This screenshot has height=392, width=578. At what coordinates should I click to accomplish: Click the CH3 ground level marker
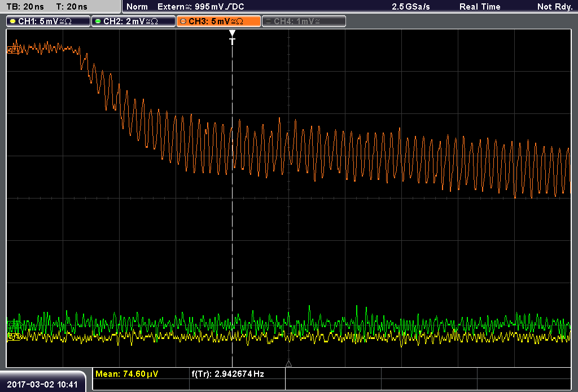coord(14,50)
